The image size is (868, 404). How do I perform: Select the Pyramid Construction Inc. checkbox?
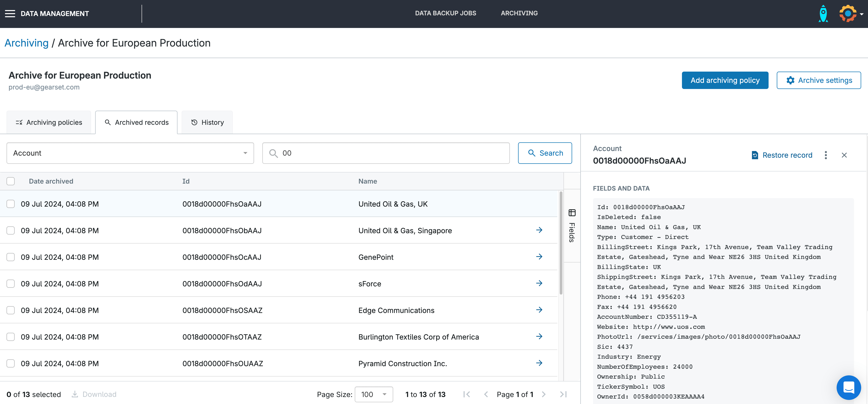pos(11,363)
